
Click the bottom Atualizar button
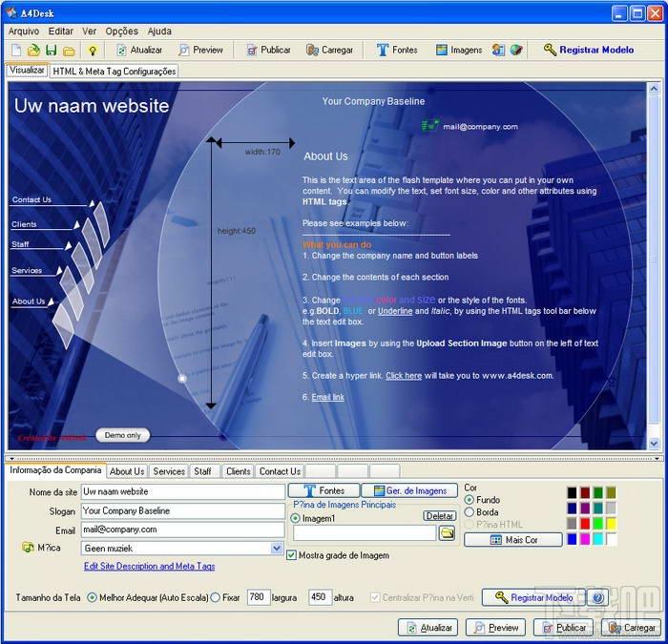(x=428, y=628)
